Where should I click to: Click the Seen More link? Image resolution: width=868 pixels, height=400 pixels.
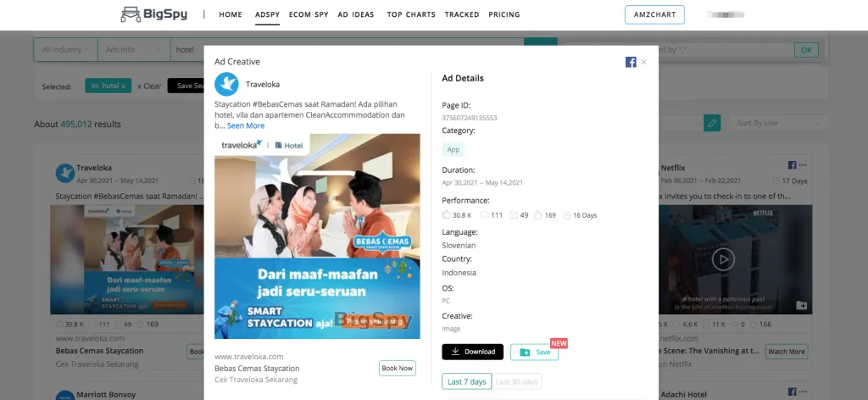coord(245,125)
